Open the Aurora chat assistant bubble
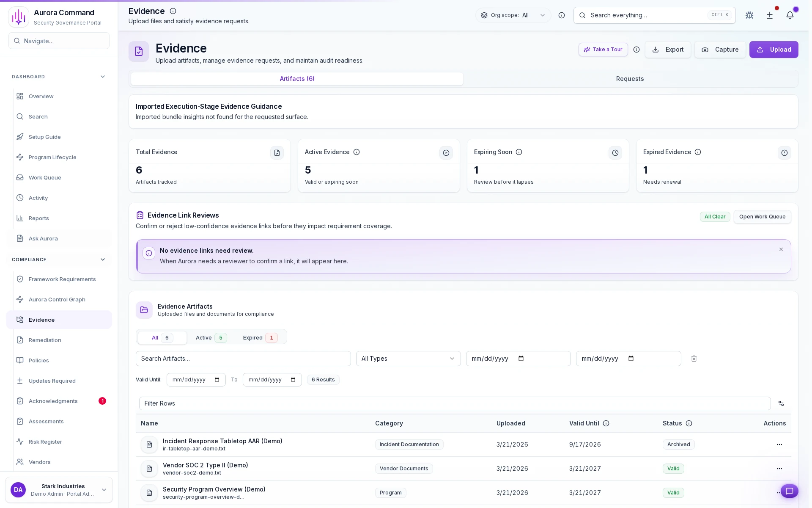 point(790,491)
